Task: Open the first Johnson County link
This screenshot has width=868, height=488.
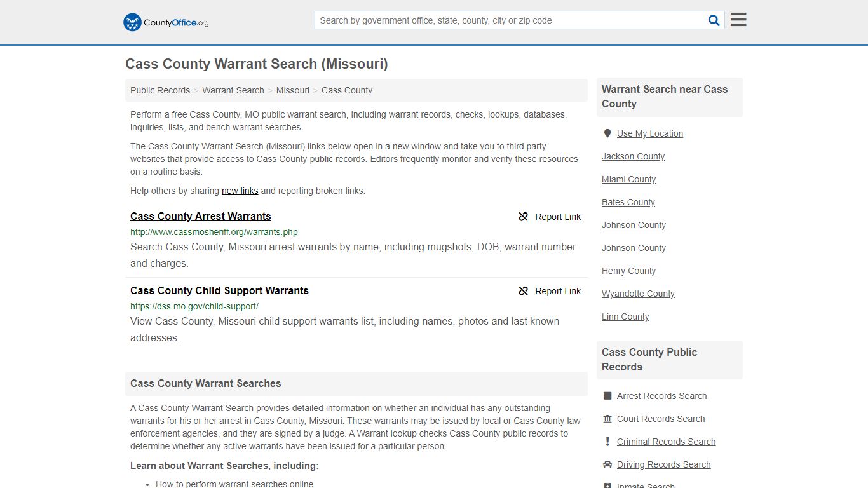Action: pos(634,225)
